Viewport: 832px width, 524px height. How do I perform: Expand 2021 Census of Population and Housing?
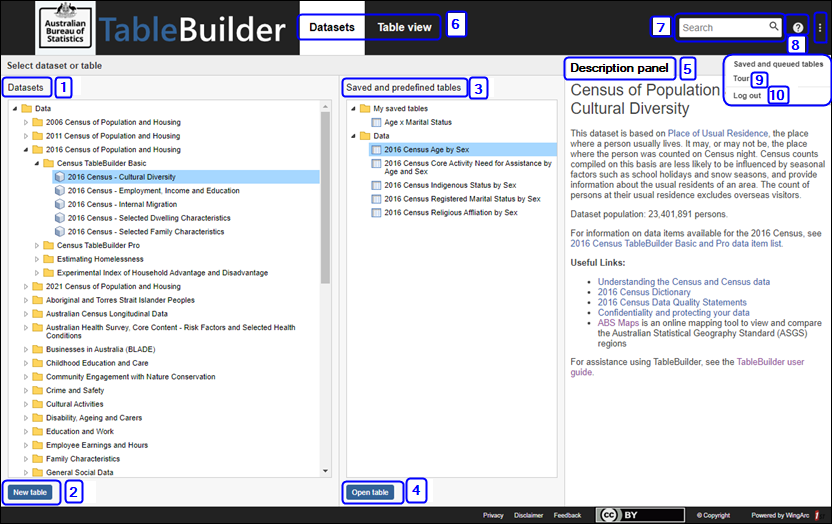tap(25, 286)
